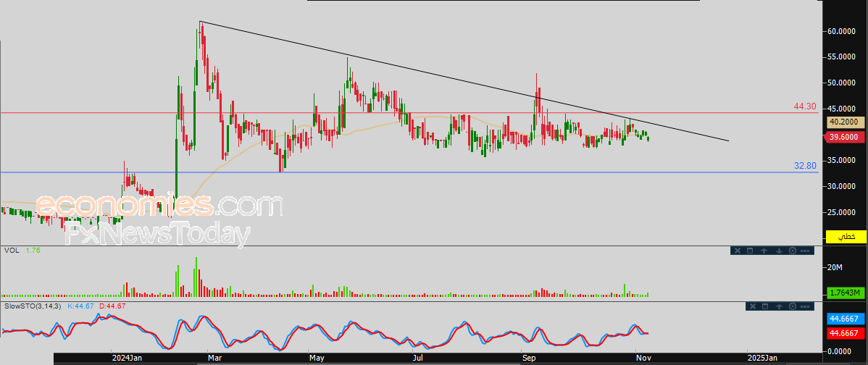The width and height of the screenshot is (868, 365).
Task: Maximize the VOL indicator panel
Action: tap(751, 251)
